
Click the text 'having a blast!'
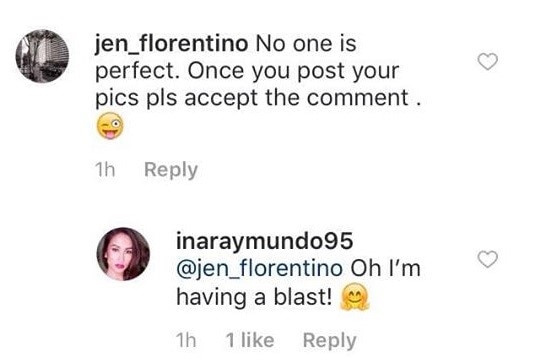(254, 297)
